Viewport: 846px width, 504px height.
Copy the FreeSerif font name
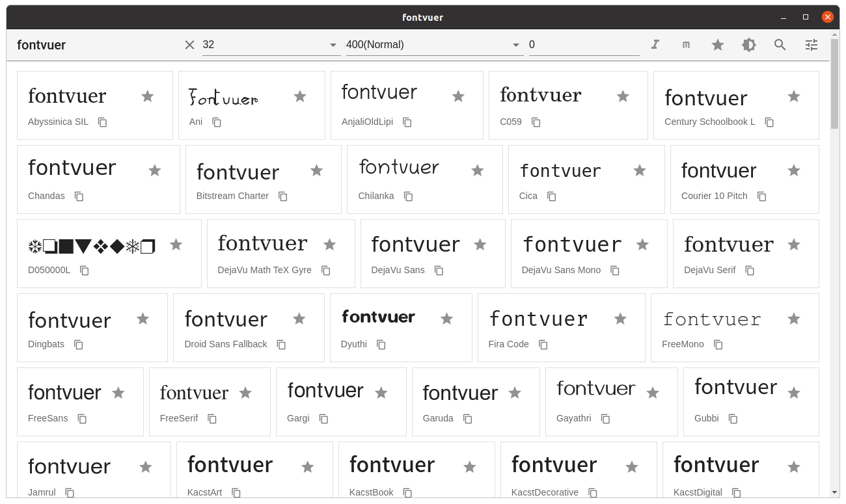pyautogui.click(x=213, y=419)
